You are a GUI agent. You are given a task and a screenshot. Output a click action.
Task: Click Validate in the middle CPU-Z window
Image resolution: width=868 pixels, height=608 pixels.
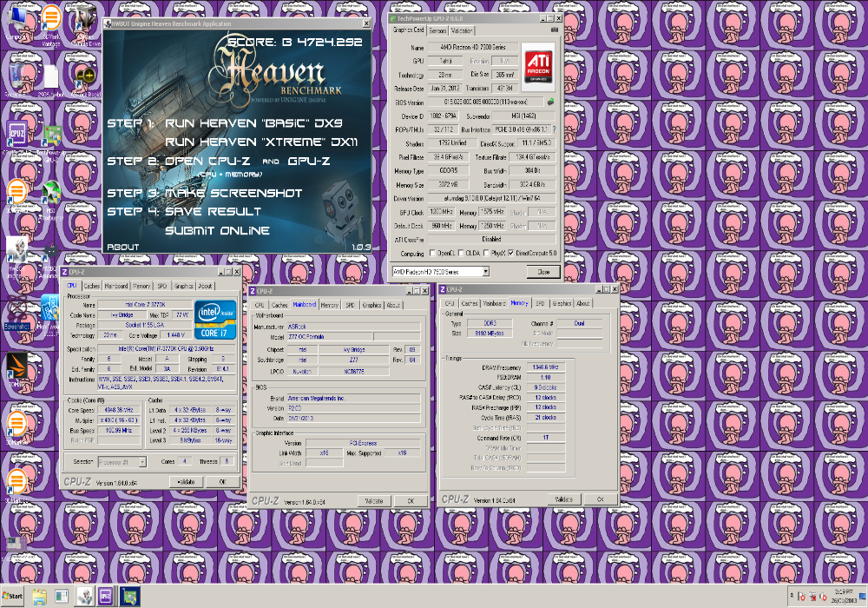(373, 500)
